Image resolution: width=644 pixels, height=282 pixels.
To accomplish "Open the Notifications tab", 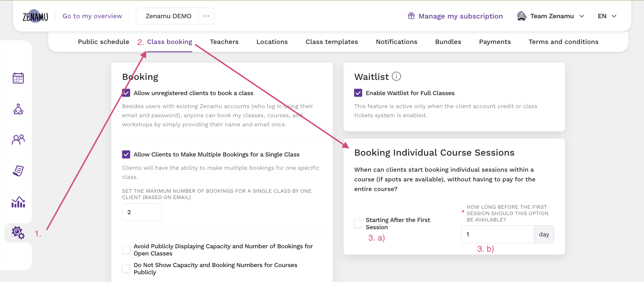I will tap(396, 42).
